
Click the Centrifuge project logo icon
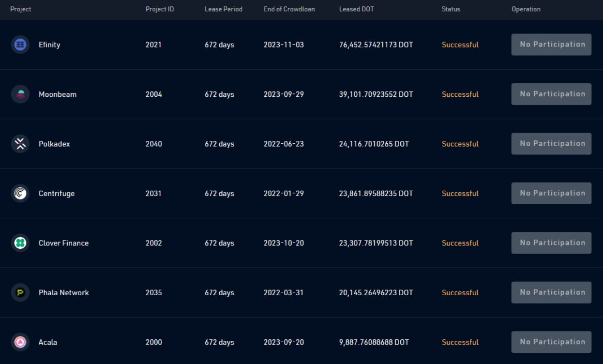(20, 193)
